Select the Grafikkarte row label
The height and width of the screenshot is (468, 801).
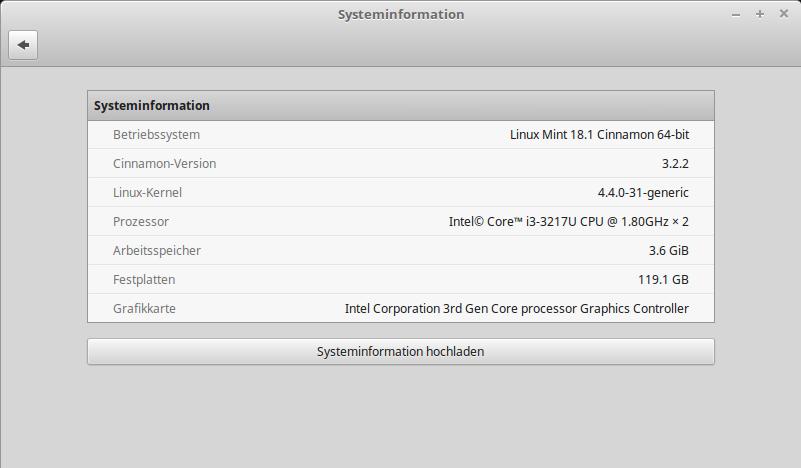[x=144, y=309]
